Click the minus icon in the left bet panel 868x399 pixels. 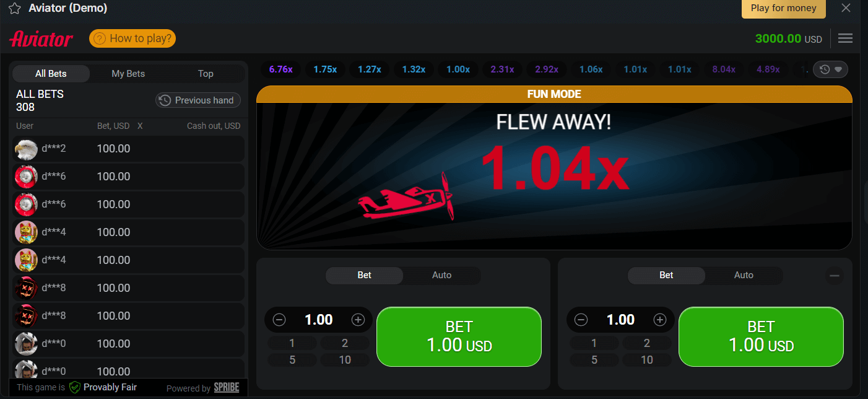(x=279, y=320)
